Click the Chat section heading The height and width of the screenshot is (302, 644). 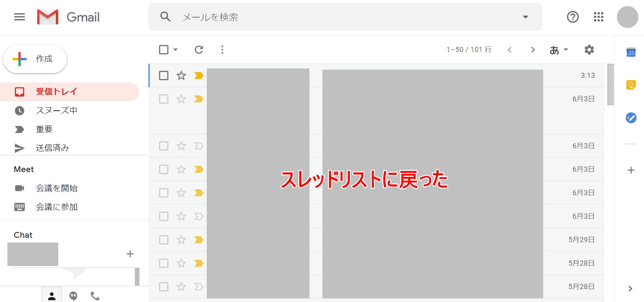pyautogui.click(x=23, y=235)
